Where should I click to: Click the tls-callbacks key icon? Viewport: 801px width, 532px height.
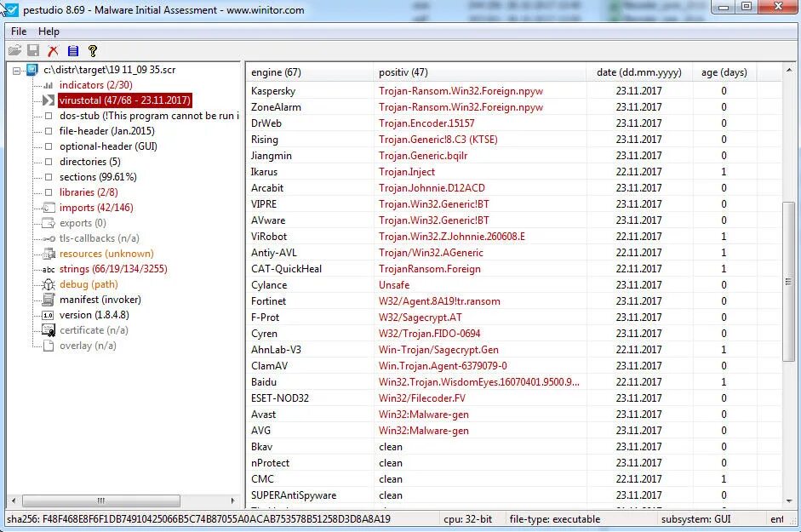click(x=49, y=238)
